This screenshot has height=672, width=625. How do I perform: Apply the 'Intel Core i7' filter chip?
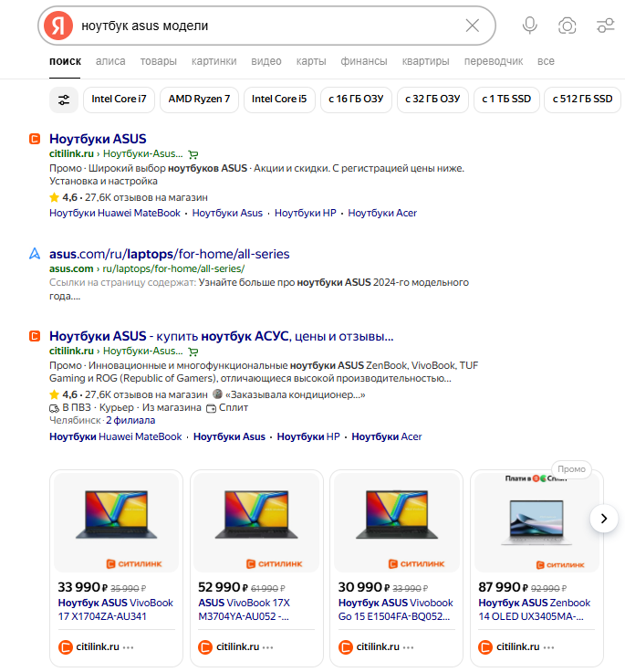click(x=119, y=100)
